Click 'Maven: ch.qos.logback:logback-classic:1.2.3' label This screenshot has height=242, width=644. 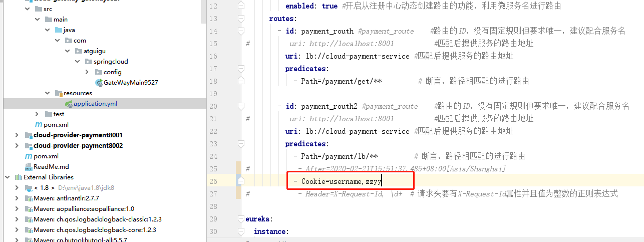(x=98, y=219)
